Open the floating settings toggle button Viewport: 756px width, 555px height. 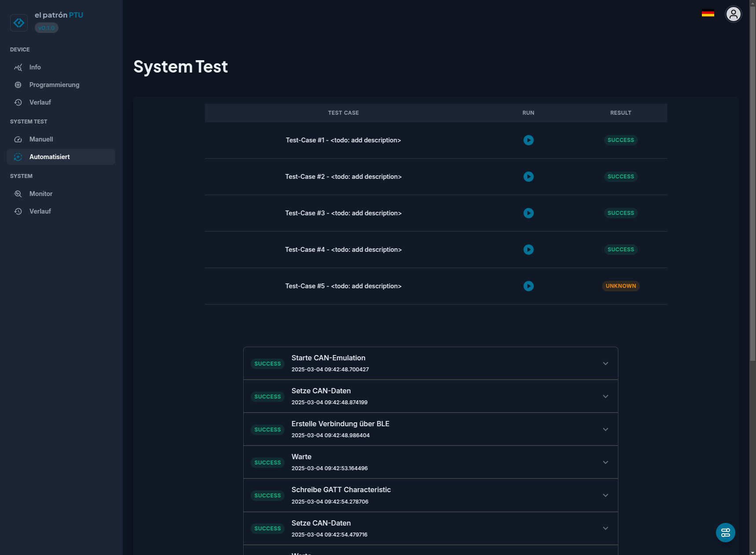pyautogui.click(x=726, y=533)
